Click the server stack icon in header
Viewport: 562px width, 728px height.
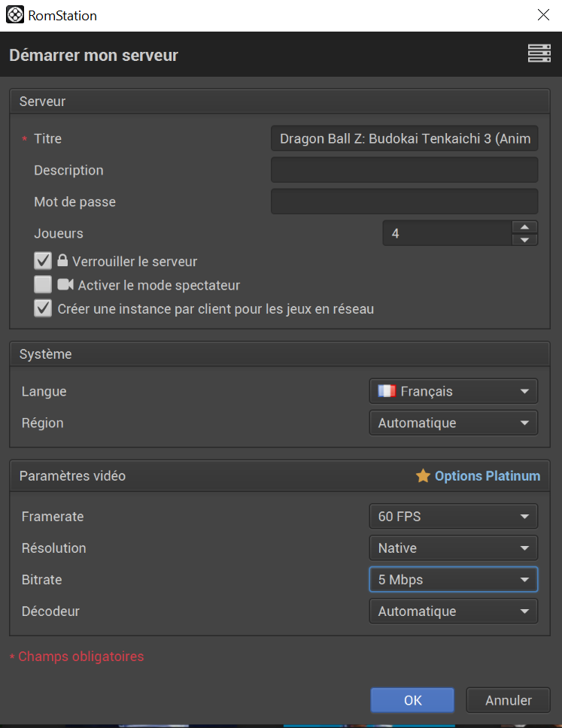[539, 53]
